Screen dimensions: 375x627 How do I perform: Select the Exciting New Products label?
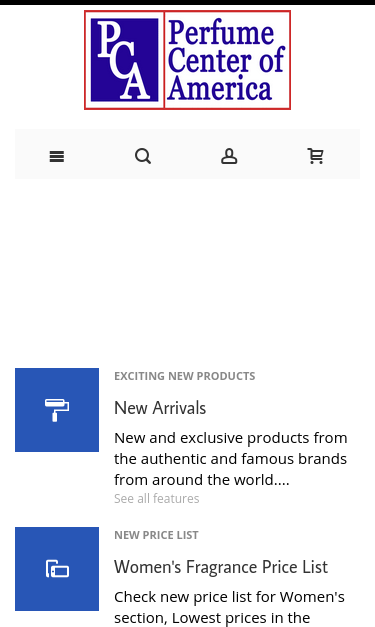[185, 376]
